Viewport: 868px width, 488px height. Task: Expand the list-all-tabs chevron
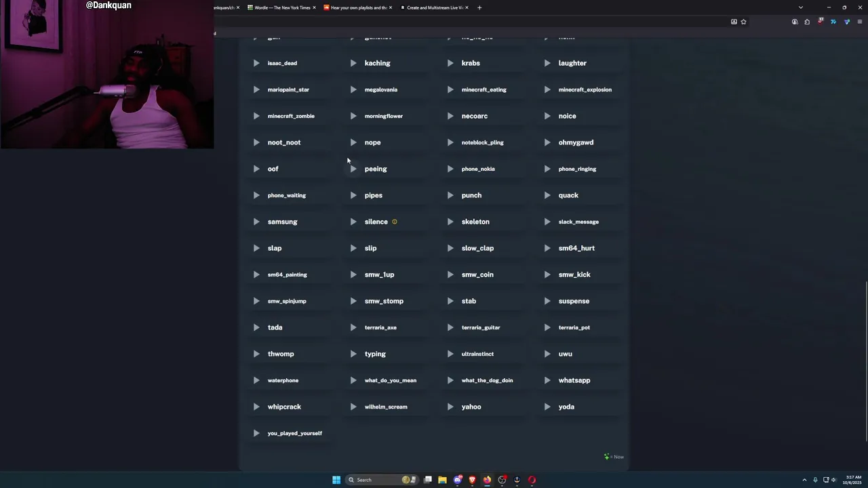pos(801,7)
